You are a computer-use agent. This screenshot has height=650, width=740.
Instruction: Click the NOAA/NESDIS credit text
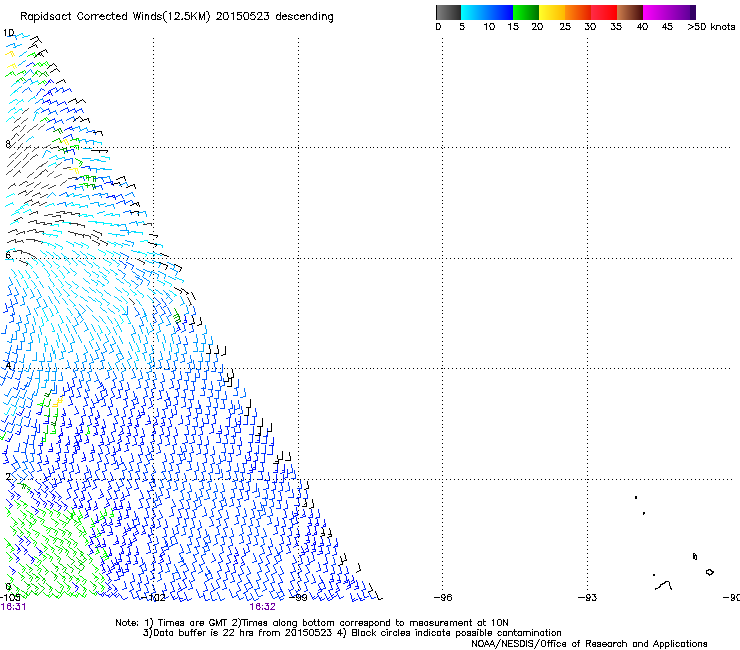click(x=589, y=644)
